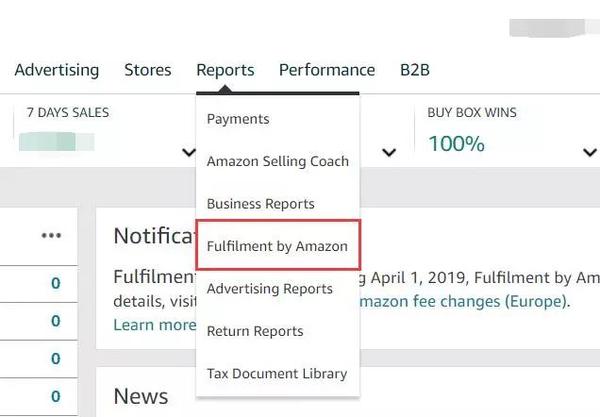Follow the Learn more link
The height and width of the screenshot is (417, 600).
154,324
